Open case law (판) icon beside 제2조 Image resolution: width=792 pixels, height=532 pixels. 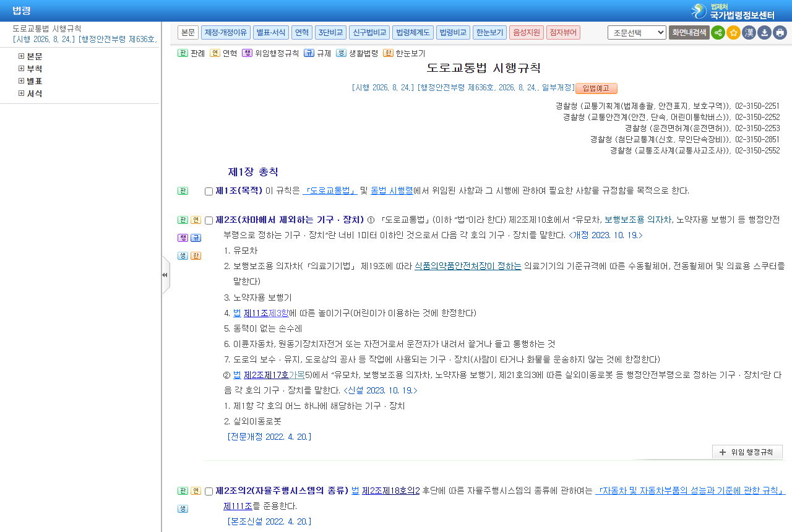[x=183, y=220]
